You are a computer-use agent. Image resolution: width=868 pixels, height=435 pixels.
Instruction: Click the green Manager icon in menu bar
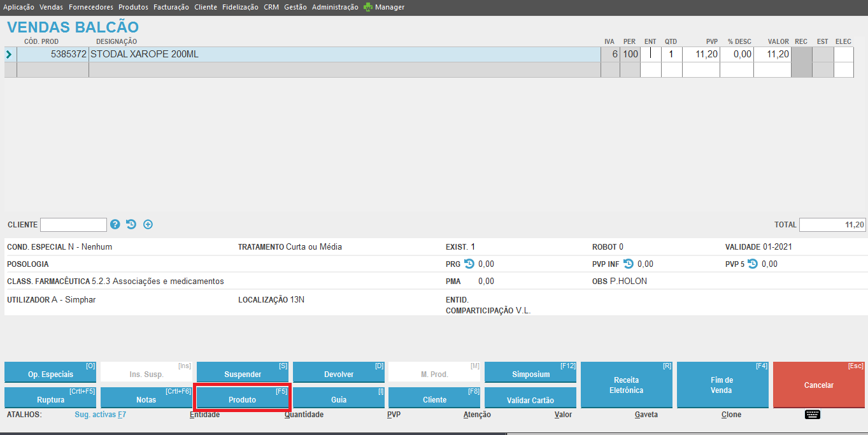coord(368,7)
